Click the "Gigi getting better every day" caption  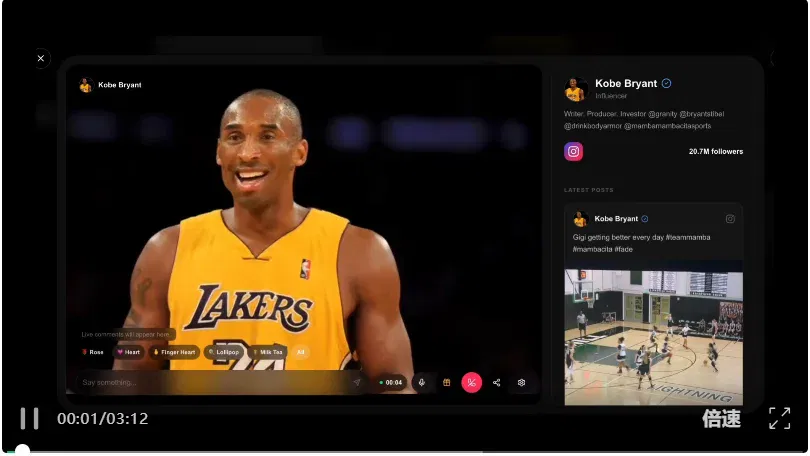pos(642,243)
